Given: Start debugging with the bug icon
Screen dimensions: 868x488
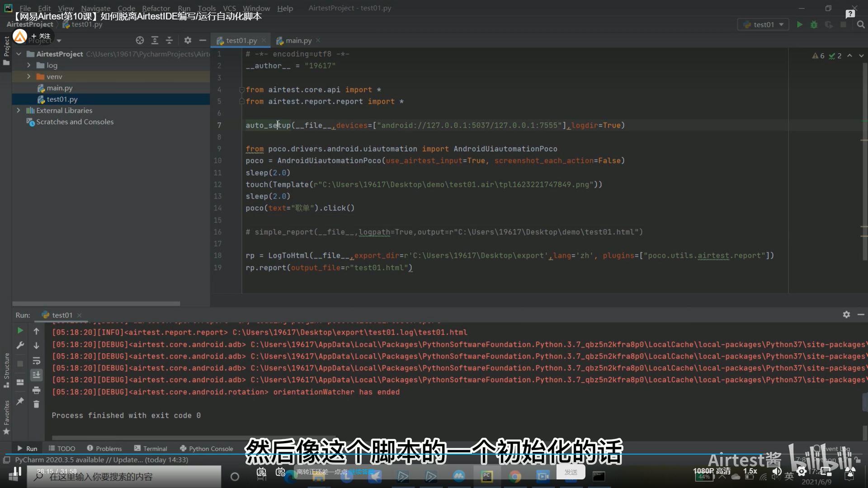Looking at the screenshot, I should tap(814, 25).
